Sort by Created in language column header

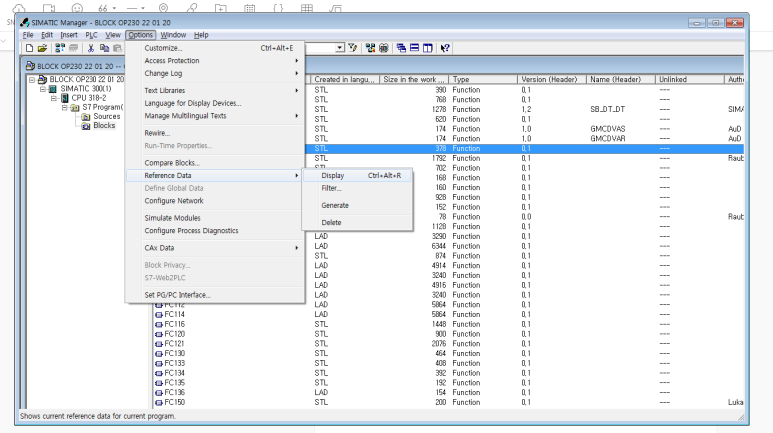point(345,79)
